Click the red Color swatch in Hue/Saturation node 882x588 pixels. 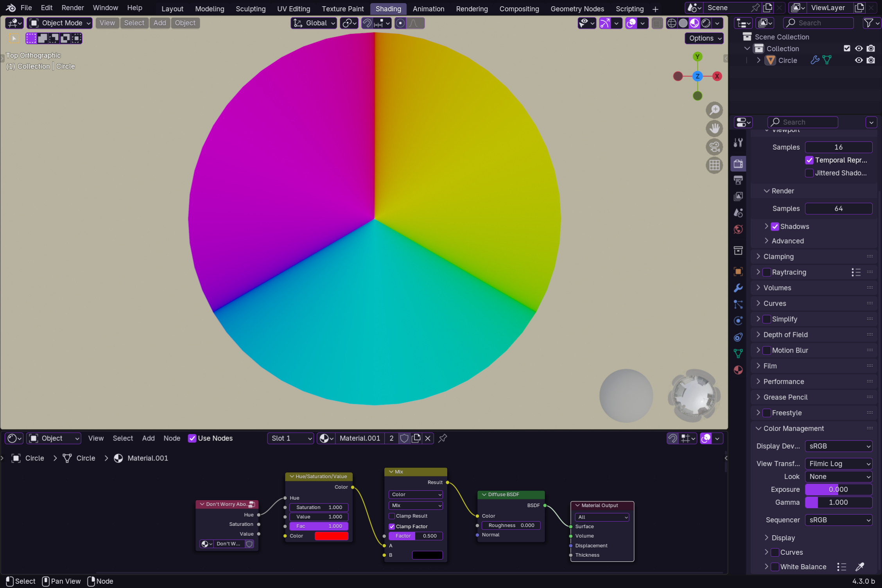click(331, 536)
